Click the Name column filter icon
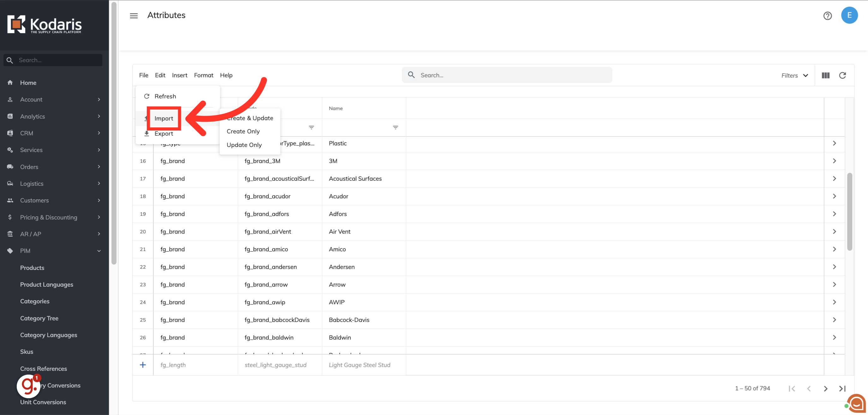Image resolution: width=868 pixels, height=415 pixels. 395,128
